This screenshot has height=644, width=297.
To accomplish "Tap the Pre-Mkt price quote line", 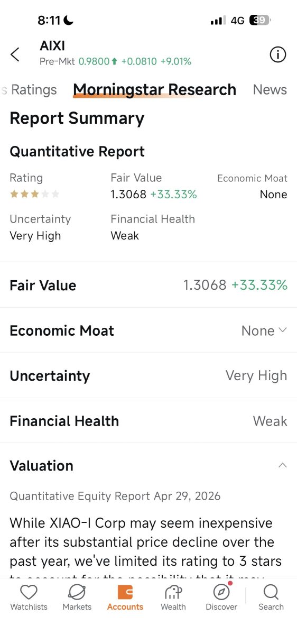I will tap(115, 61).
